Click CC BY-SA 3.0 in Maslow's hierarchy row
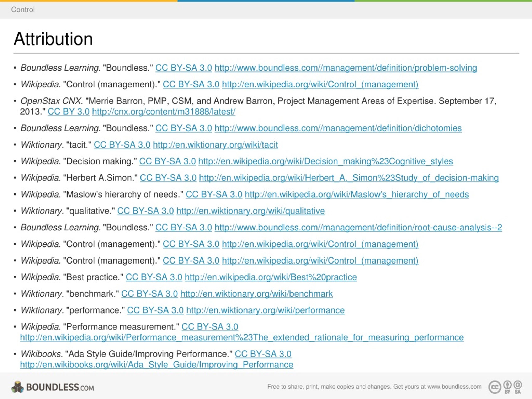 pyautogui.click(x=214, y=194)
